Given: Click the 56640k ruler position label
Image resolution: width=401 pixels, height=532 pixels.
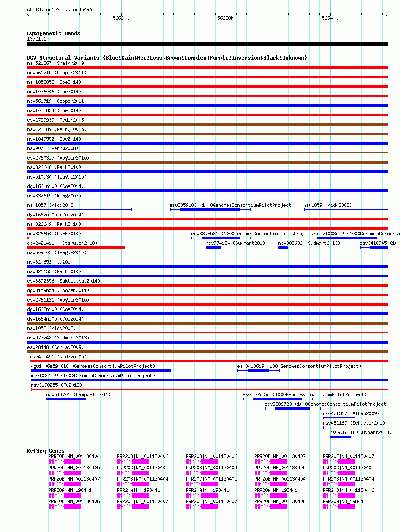Looking at the screenshot, I should click(x=329, y=18).
